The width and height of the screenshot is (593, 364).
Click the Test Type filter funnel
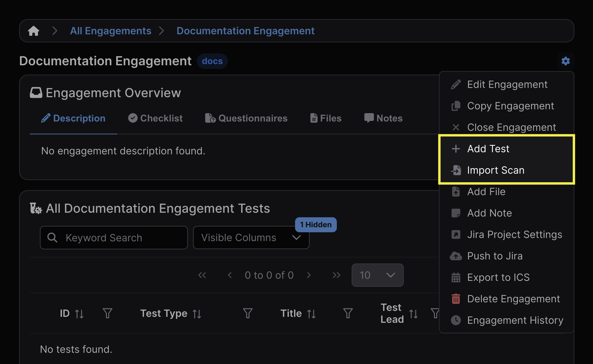[x=248, y=313]
